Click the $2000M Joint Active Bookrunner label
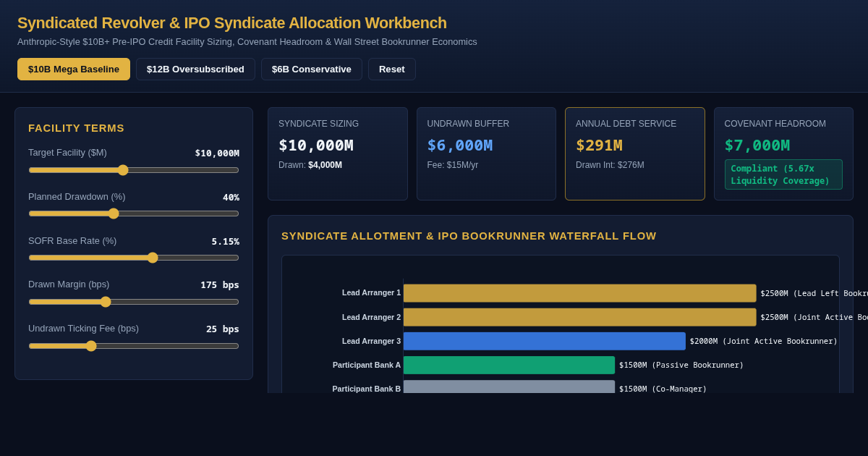The width and height of the screenshot is (868, 456). coord(764,341)
